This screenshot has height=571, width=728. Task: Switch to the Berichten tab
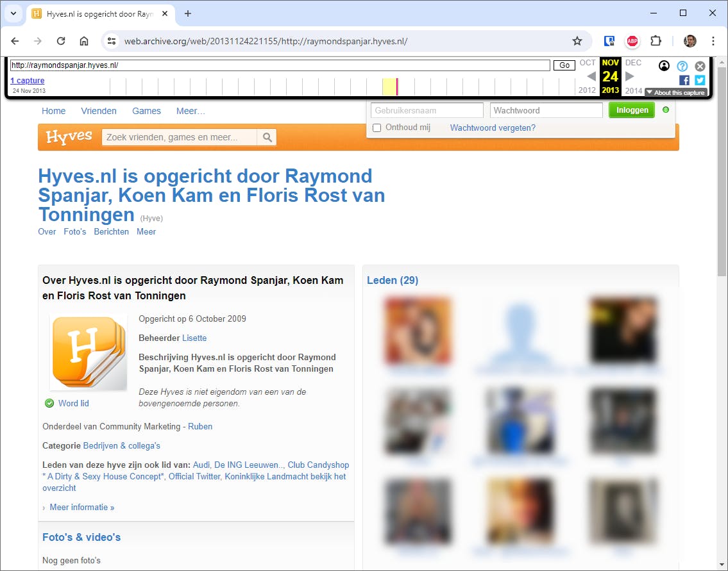tap(112, 231)
